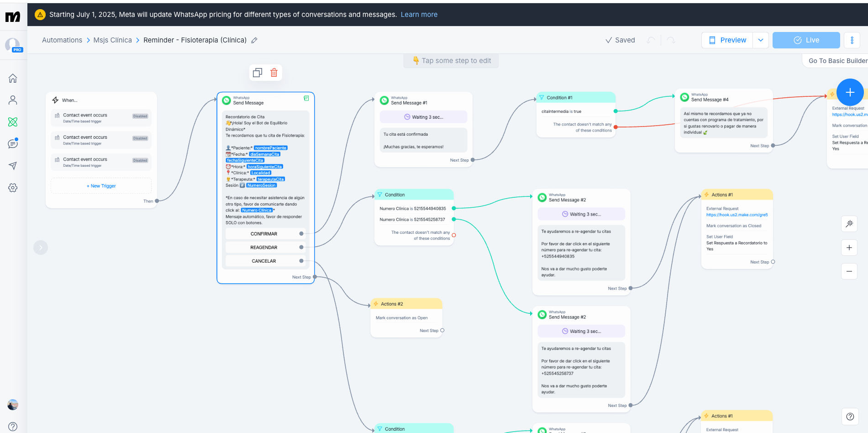Open the Broadcasting paper plane icon
Screen dimensions: 868x433
click(x=13, y=166)
